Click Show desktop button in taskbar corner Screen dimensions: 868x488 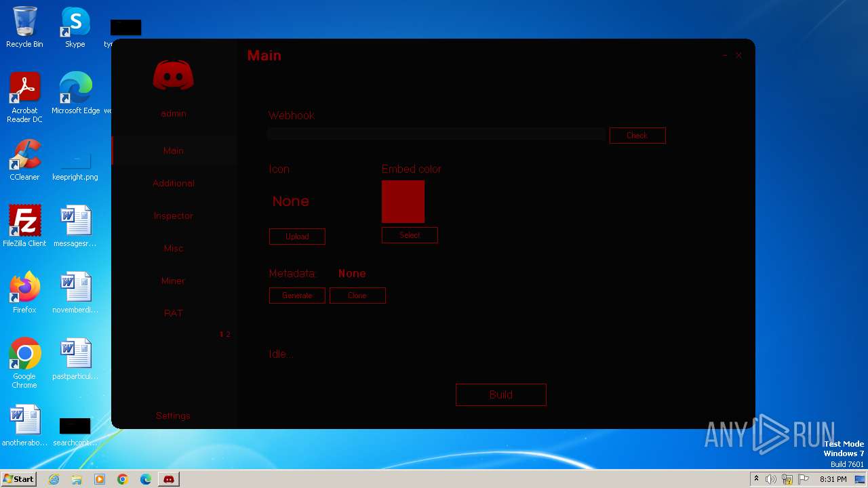click(860, 479)
